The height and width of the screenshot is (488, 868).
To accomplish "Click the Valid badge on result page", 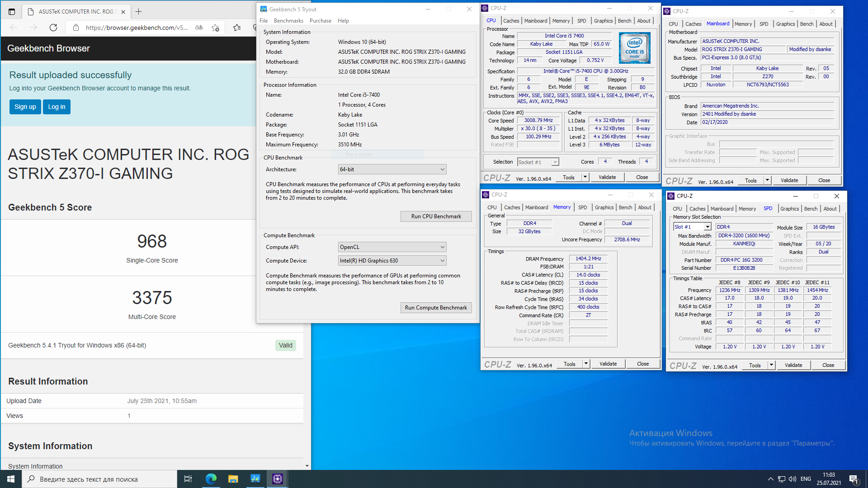I will tap(286, 345).
